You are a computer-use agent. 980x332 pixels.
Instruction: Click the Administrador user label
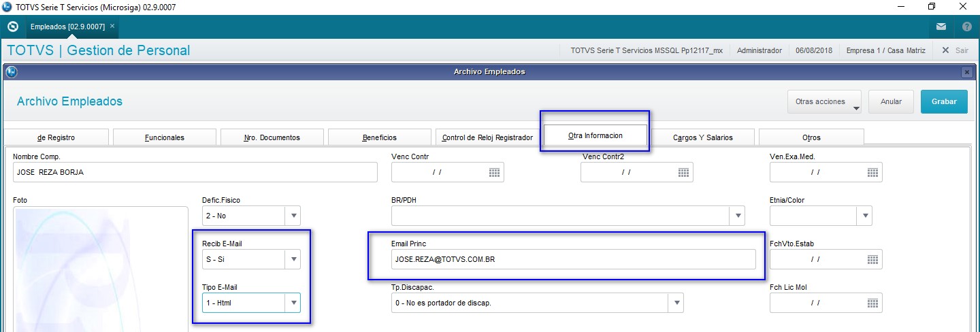(x=759, y=50)
